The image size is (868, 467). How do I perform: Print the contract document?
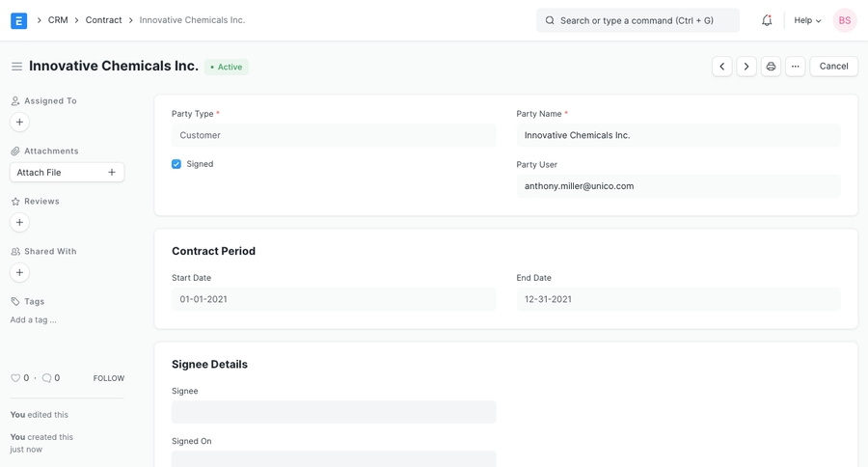click(x=771, y=67)
